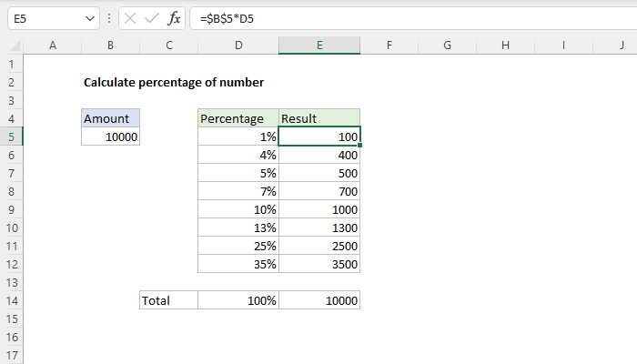This screenshot has height=364, width=637.
Task: Click the Amount value cell 10000
Action: [x=110, y=136]
